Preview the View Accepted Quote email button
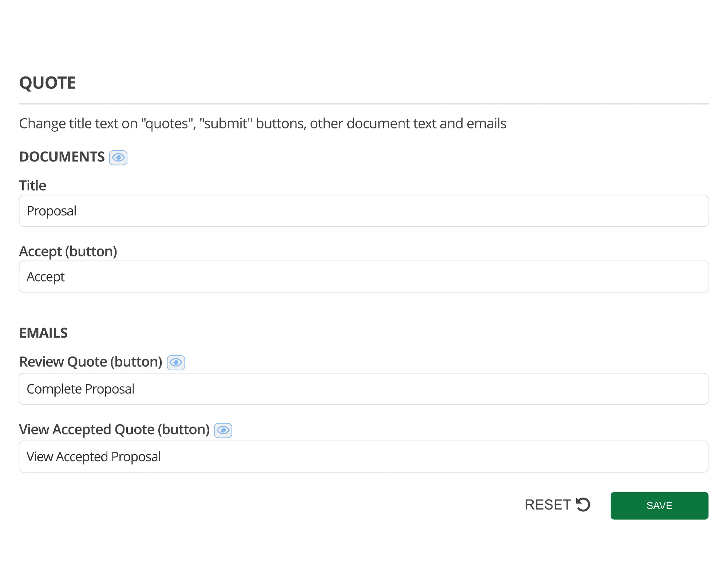This screenshot has height=582, width=728. [x=223, y=430]
